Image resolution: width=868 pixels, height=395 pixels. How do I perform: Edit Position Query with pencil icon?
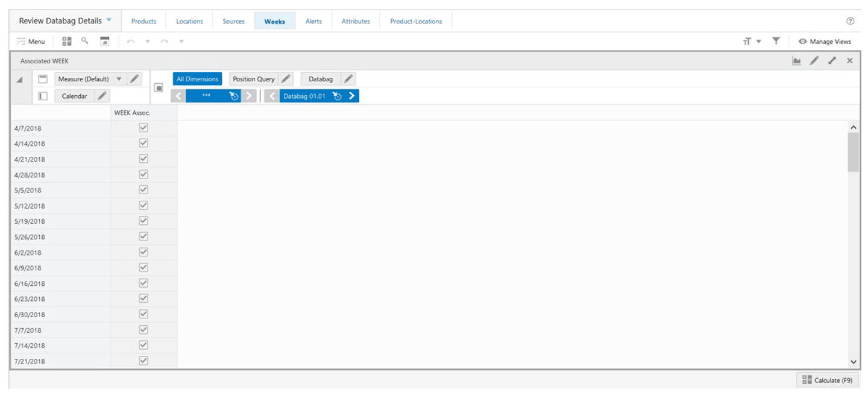(286, 79)
